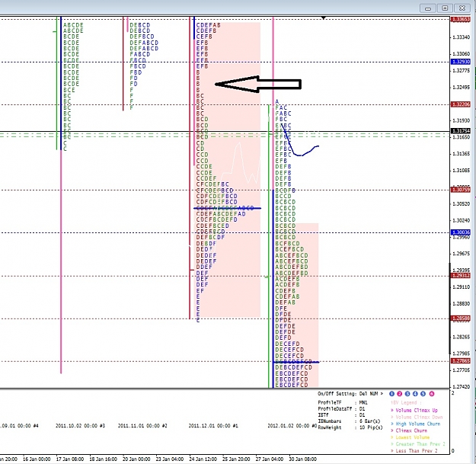Viewport: 476px width, 464px height.
Task: Select the Volume Climax Down legend entry
Action: (x=417, y=418)
